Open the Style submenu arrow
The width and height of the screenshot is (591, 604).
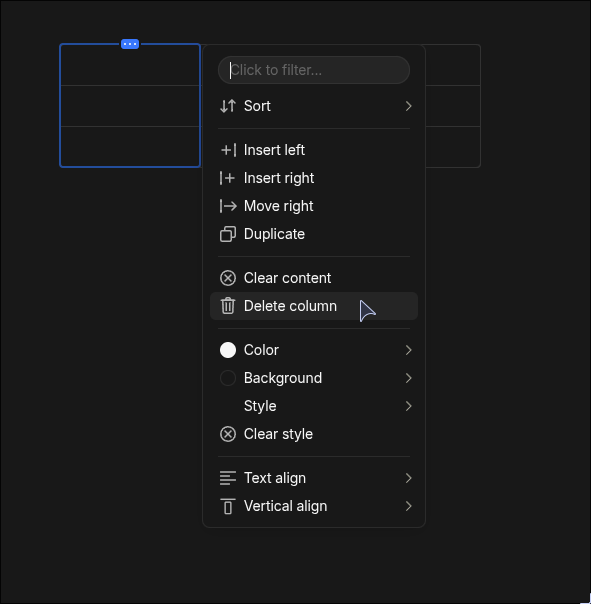(x=408, y=406)
